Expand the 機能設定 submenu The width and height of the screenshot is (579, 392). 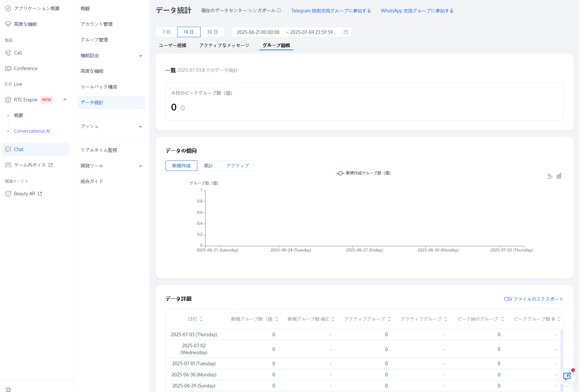[141, 56]
